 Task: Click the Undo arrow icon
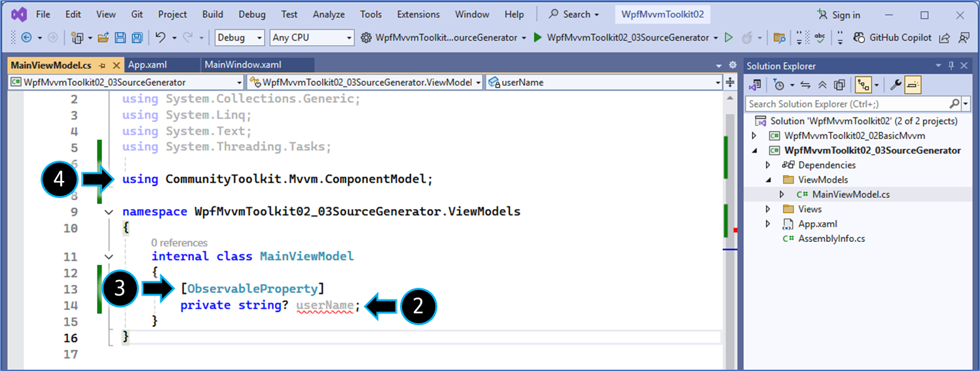point(160,38)
